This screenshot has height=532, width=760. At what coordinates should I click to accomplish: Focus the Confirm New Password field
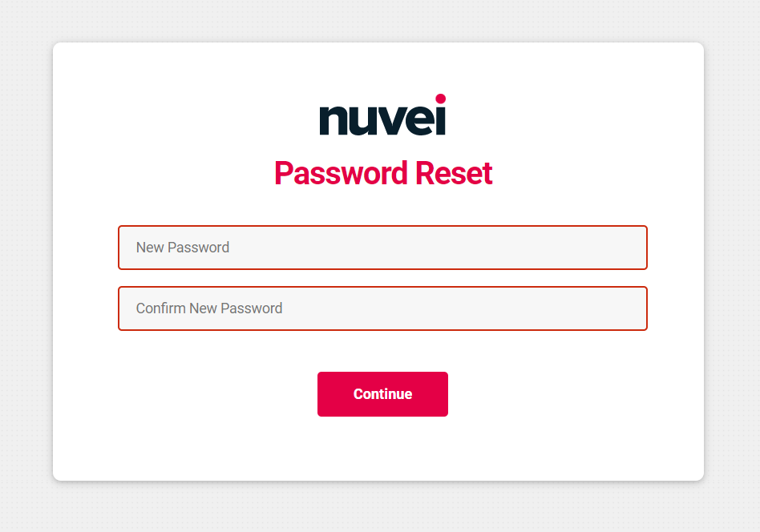point(382,308)
